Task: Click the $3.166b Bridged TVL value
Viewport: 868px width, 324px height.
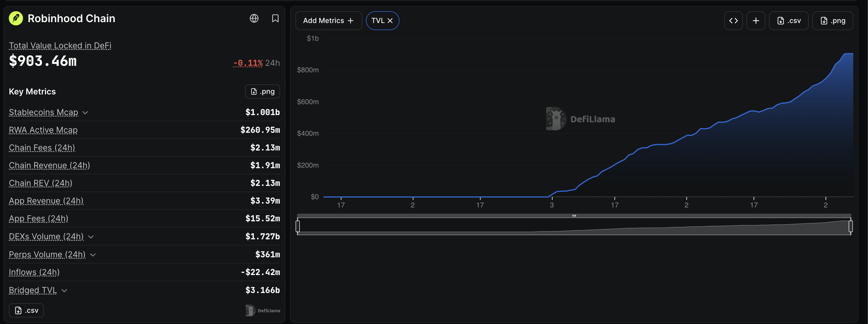Action: 262,290
